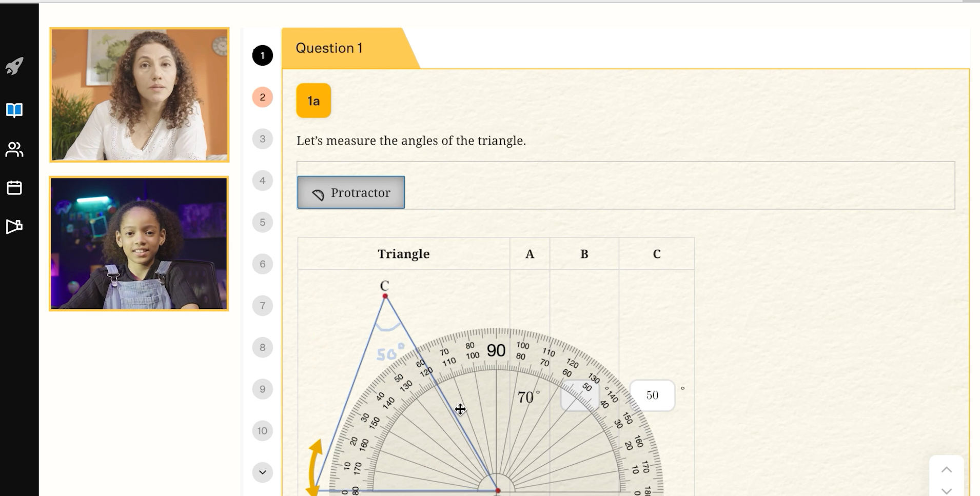Click the upward chevron at bottom right

pos(947,468)
